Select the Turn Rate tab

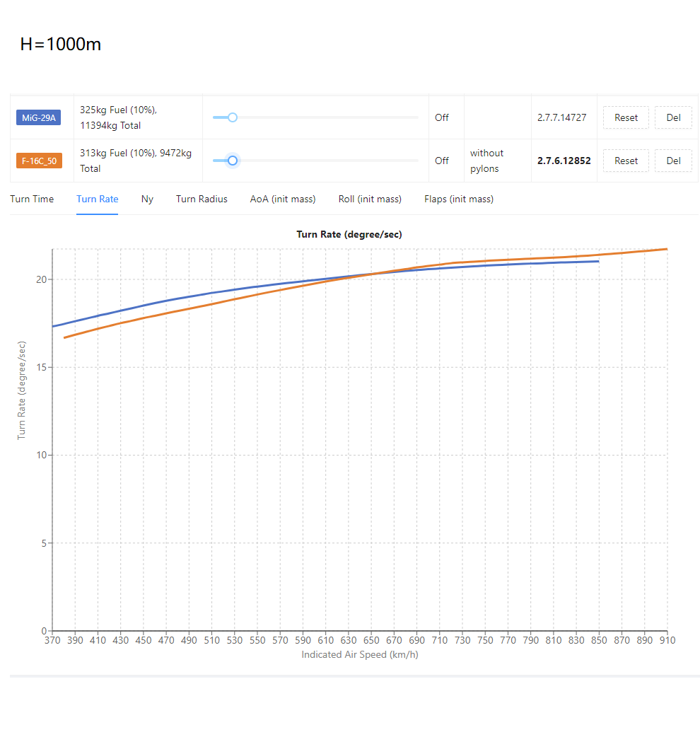(97, 199)
